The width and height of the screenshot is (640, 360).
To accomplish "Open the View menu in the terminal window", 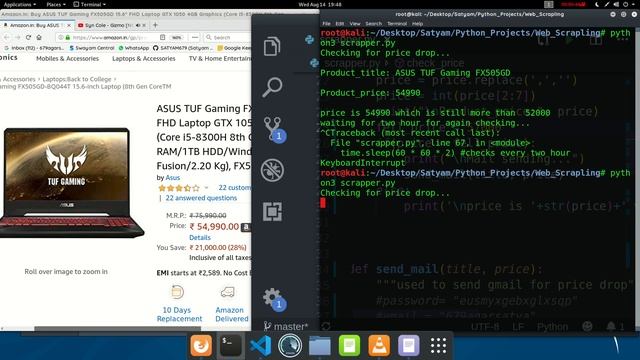I will [x=355, y=24].
